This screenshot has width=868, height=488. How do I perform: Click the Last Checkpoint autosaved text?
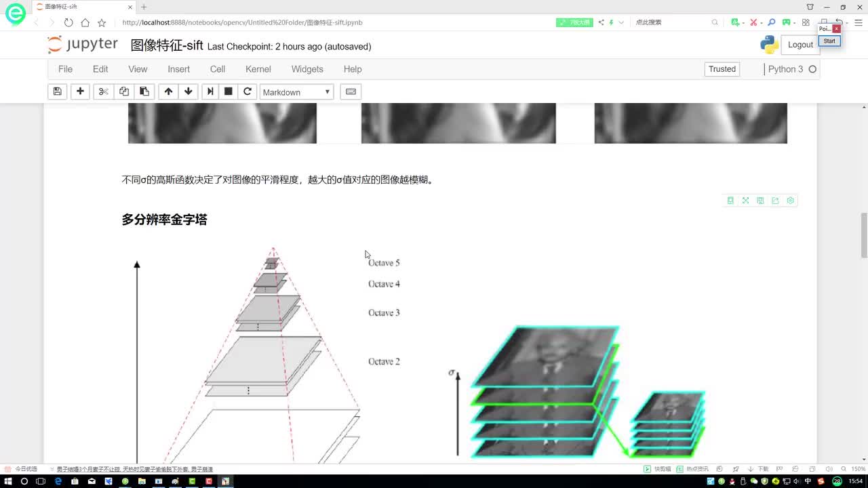(290, 47)
